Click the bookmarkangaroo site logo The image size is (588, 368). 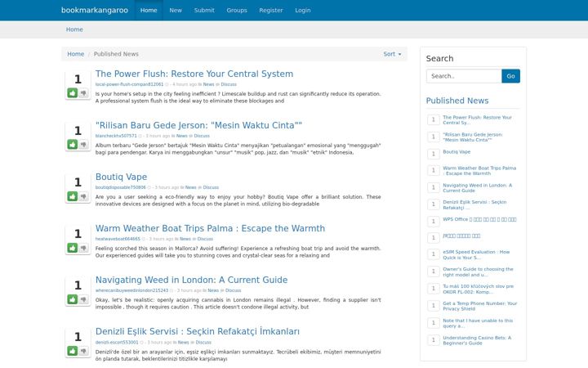point(95,10)
